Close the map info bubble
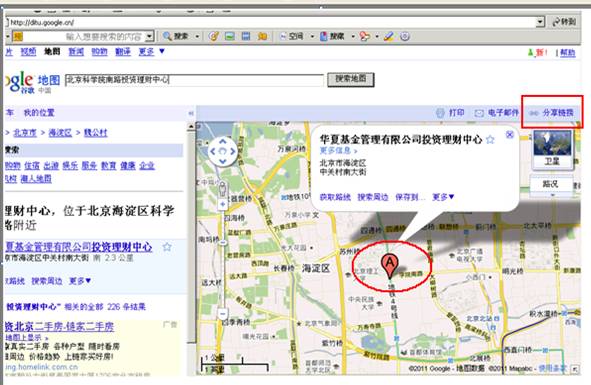591x385 pixels. tap(510, 134)
